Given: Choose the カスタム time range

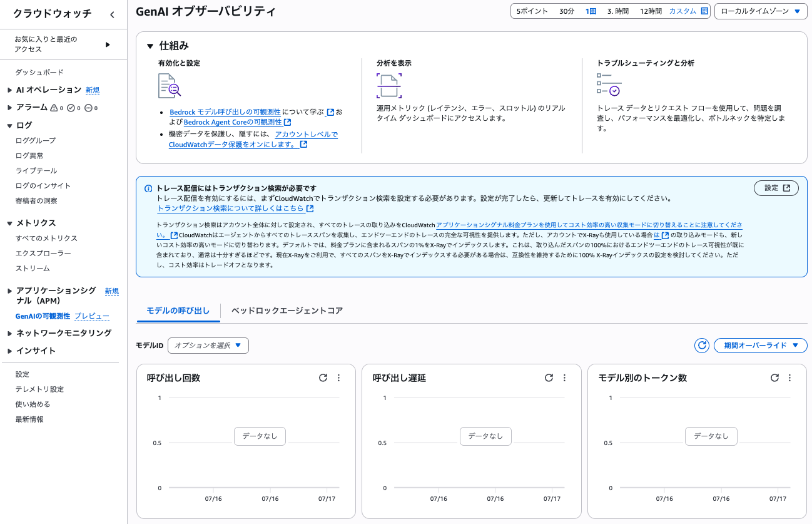Looking at the screenshot, I should click(683, 11).
